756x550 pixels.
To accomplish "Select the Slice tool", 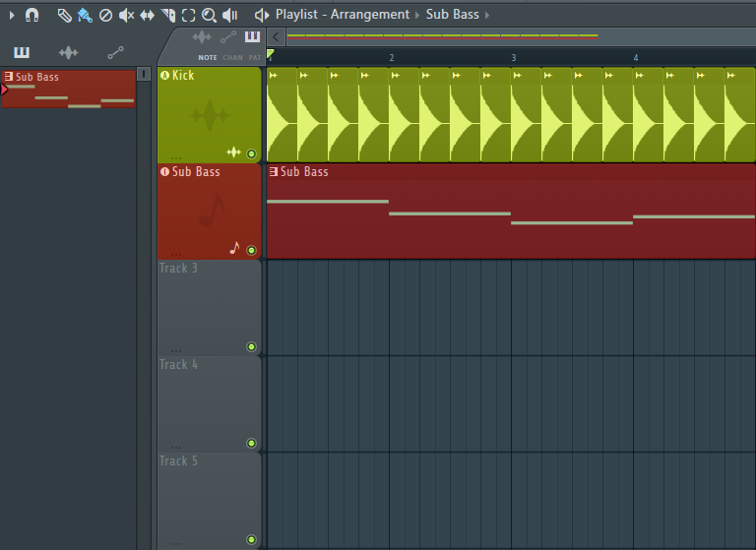I will [167, 16].
